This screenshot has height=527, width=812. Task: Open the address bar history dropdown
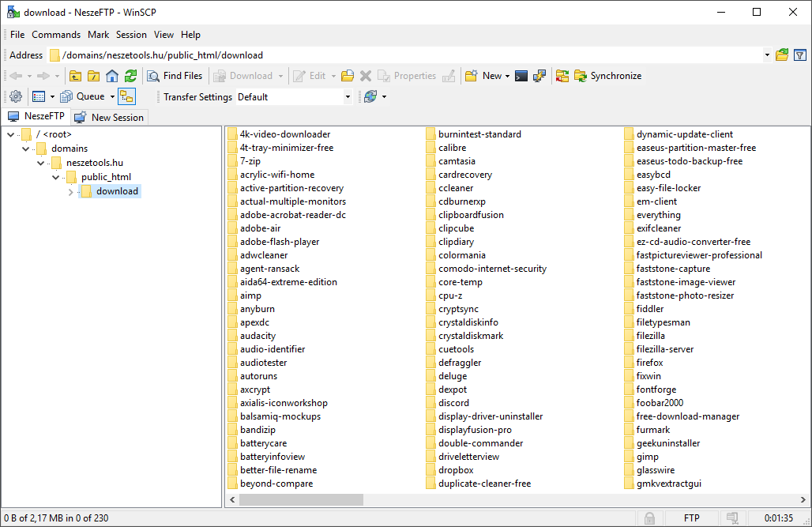[767, 55]
